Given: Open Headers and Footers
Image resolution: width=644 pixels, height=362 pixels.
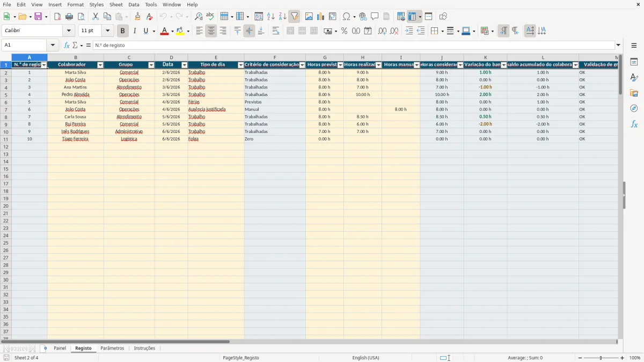Looking at the screenshot, I should 386,17.
